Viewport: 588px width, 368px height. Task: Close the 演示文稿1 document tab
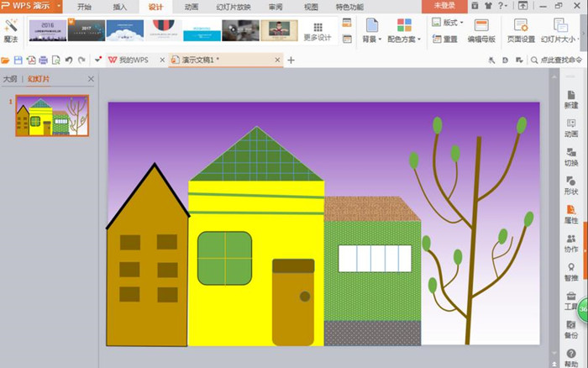pyautogui.click(x=277, y=60)
